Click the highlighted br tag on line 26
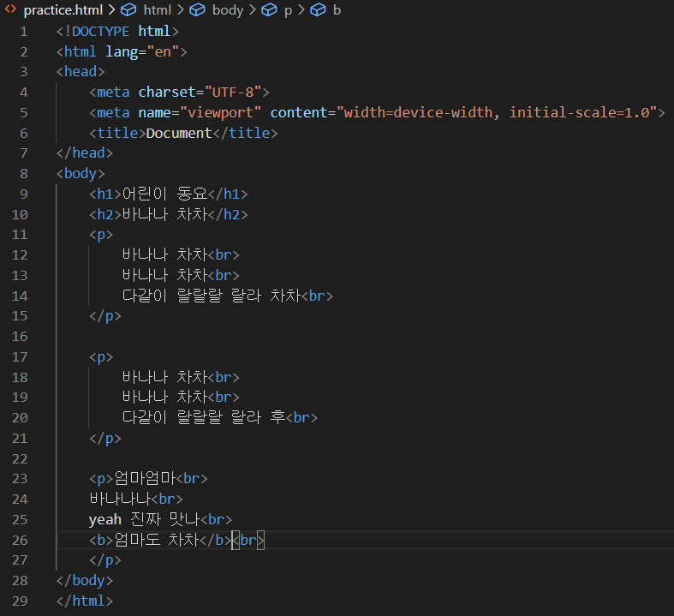This screenshot has height=616, width=674. coord(248,541)
